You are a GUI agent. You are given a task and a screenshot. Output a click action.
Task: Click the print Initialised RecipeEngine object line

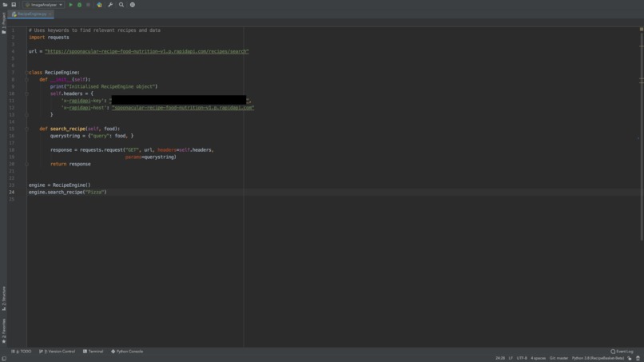pyautogui.click(x=104, y=86)
